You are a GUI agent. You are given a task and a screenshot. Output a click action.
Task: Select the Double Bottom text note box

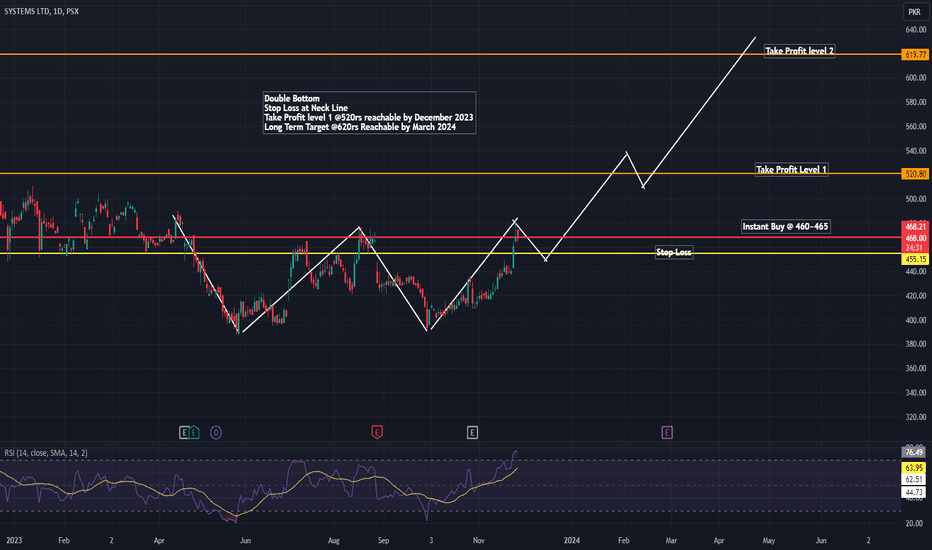tap(369, 112)
